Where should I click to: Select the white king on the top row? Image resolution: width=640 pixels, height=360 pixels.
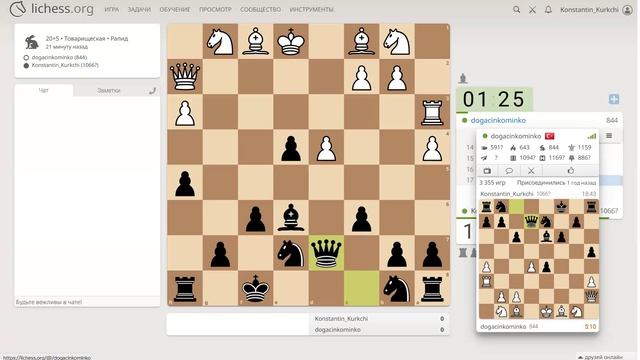[291, 41]
